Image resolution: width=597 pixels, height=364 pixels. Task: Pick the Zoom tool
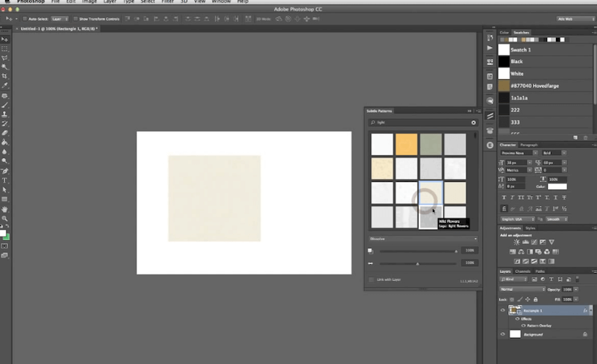(x=5, y=219)
